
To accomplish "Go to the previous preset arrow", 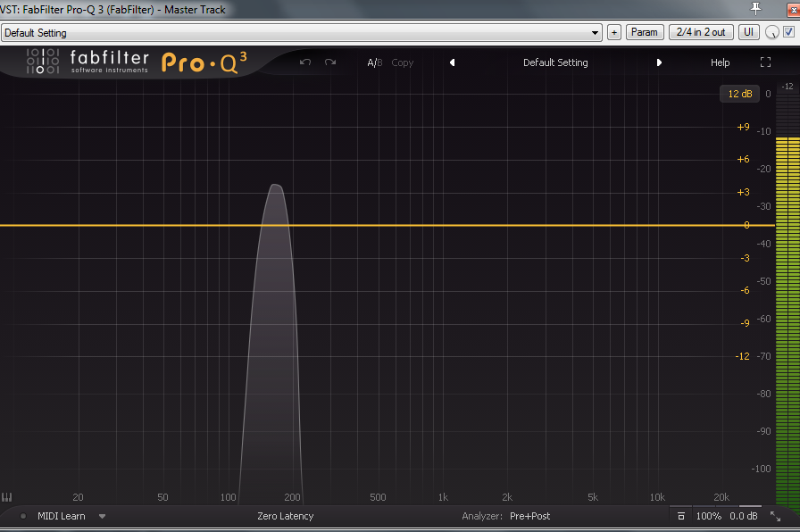I will (x=452, y=62).
